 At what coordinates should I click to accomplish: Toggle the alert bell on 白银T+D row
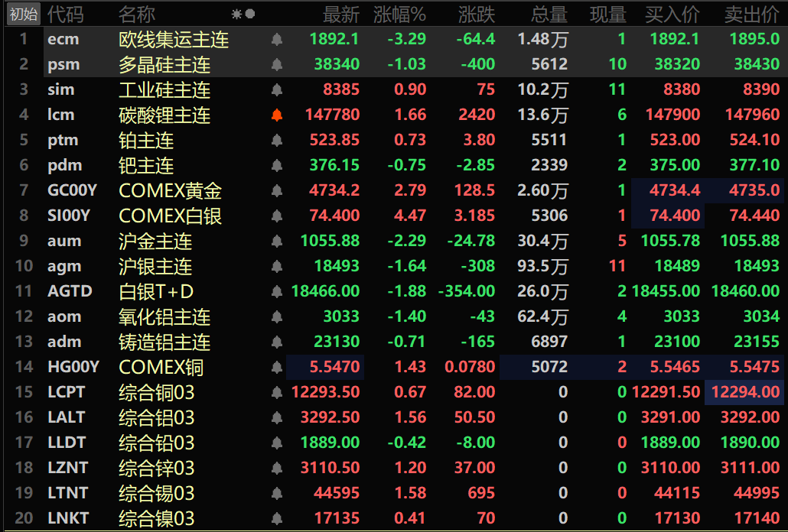[276, 291]
